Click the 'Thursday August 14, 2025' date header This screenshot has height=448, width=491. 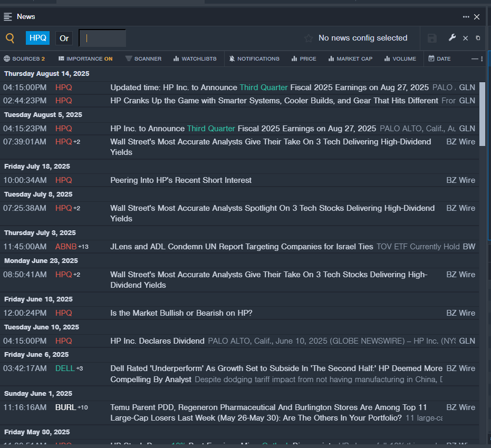point(46,73)
